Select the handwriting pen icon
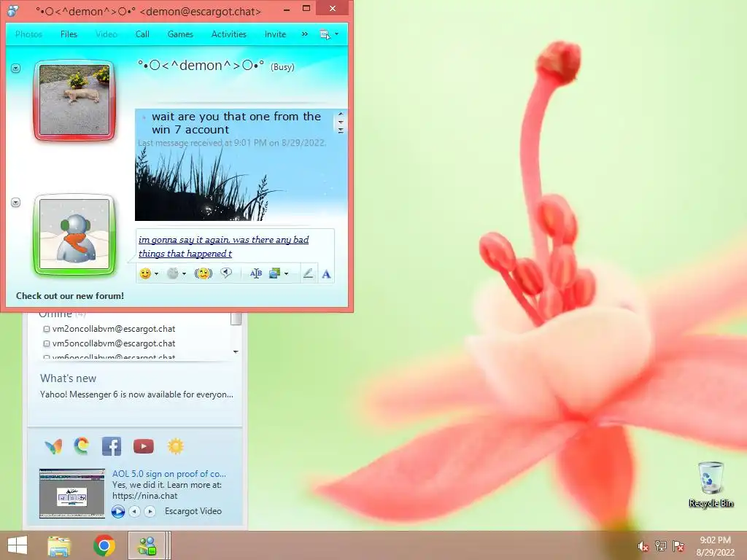The height and width of the screenshot is (560, 747). (x=309, y=273)
